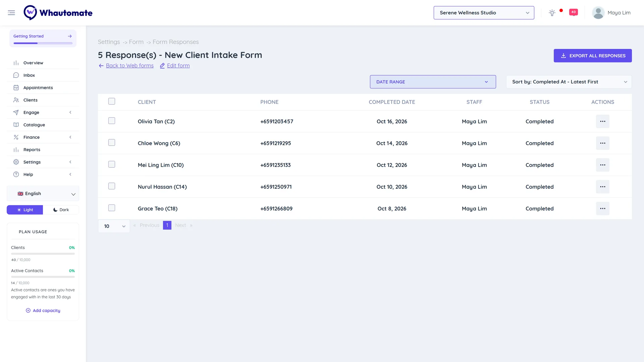Expand the Engage submenu chevron
The image size is (644, 362).
click(x=70, y=113)
